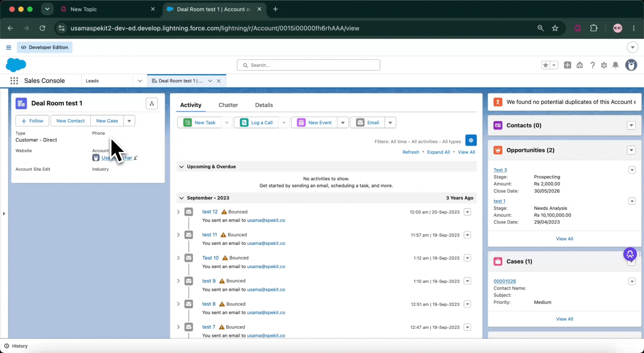The height and width of the screenshot is (353, 644).
Task: Open the History utility bar item
Action: click(x=16, y=346)
